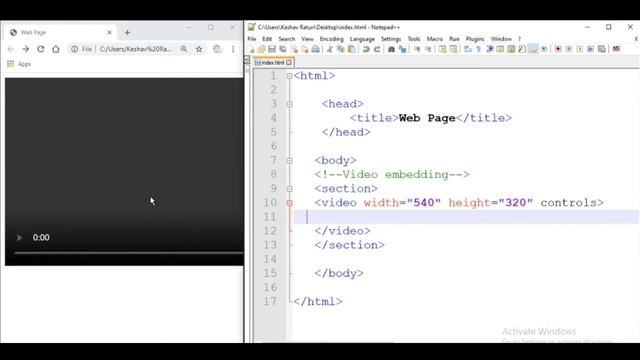
Task: Toggle the indent guide toolbar button
Action: point(490,49)
